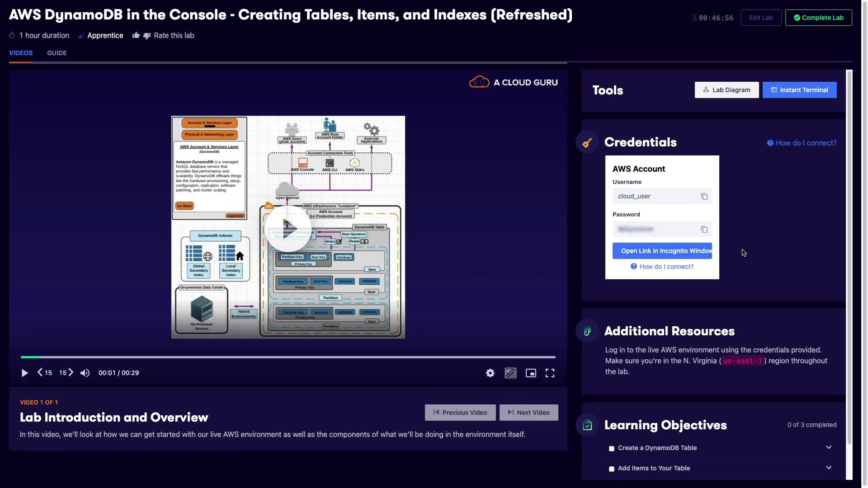Enable picture-in-picture mode
Image resolution: width=868 pixels, height=488 pixels.
[x=531, y=373]
